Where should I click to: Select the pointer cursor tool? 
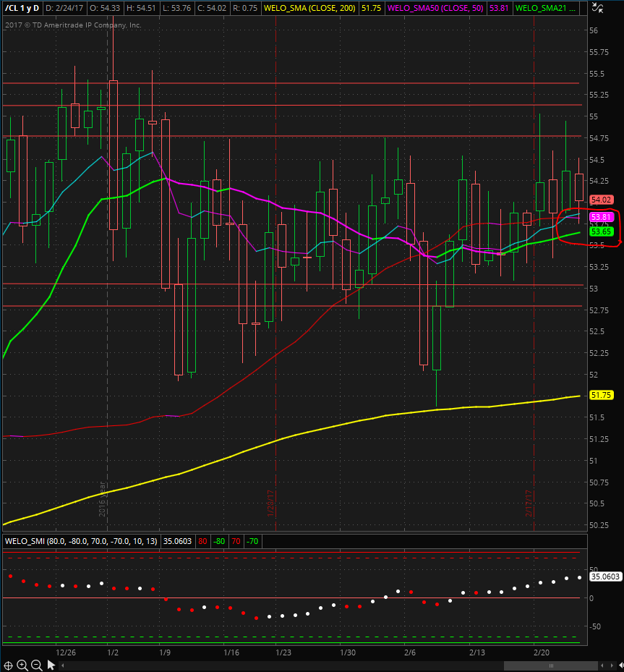(x=51, y=665)
